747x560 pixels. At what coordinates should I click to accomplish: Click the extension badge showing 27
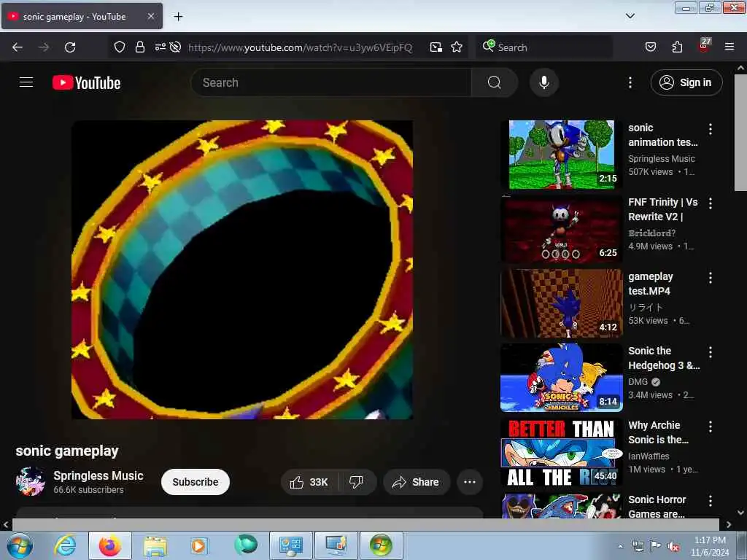(x=705, y=45)
